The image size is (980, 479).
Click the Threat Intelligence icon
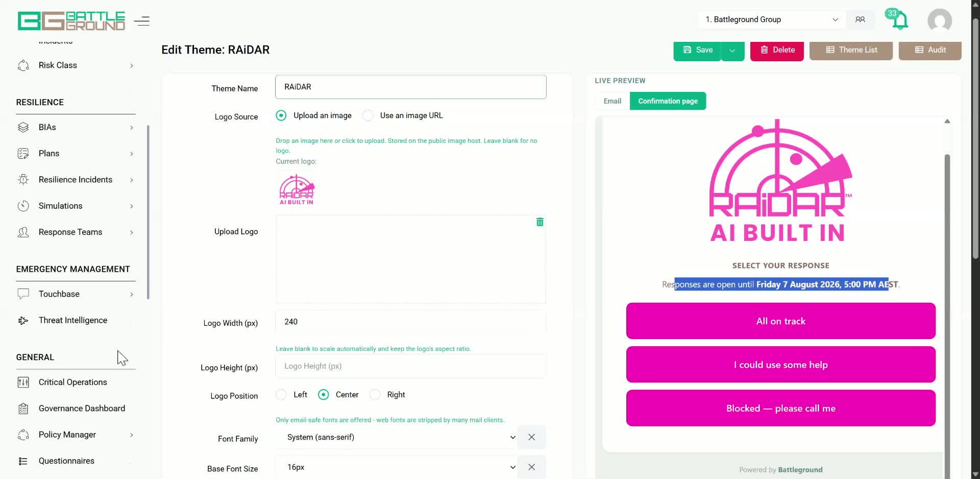click(23, 320)
